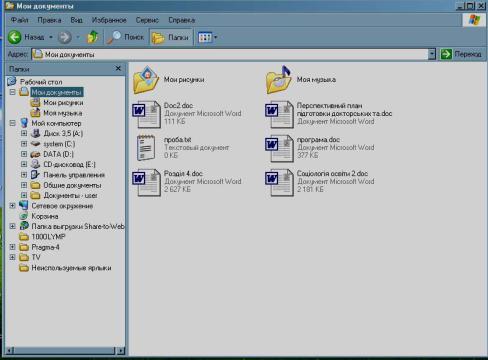This screenshot has height=360, width=488.
Task: Select the Doc2.doc Word file icon
Action: 147,114
